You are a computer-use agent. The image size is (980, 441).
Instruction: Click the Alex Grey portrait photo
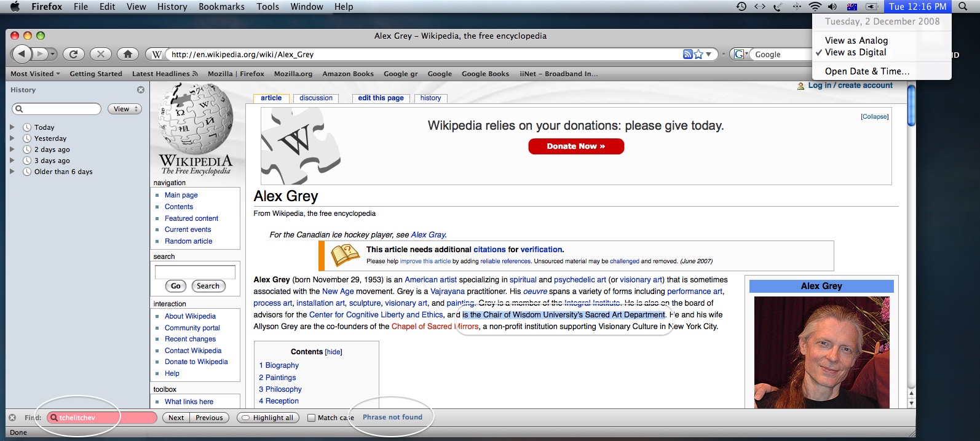pyautogui.click(x=821, y=352)
